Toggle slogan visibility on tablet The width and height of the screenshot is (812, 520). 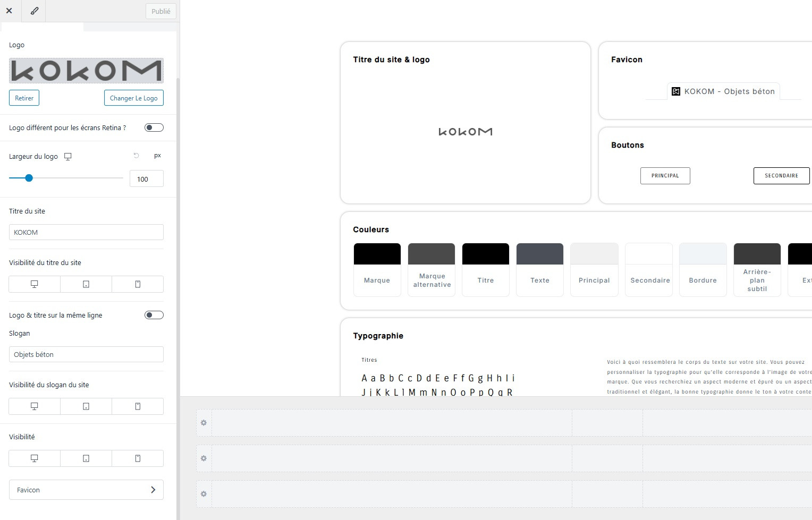(86, 406)
